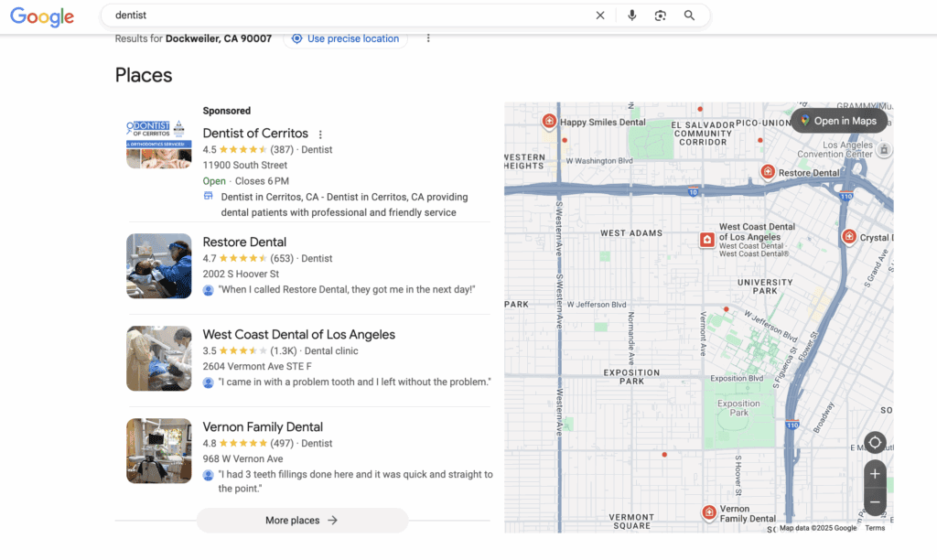
Task: Open options menu for Dentist of Cerritos
Action: (320, 135)
